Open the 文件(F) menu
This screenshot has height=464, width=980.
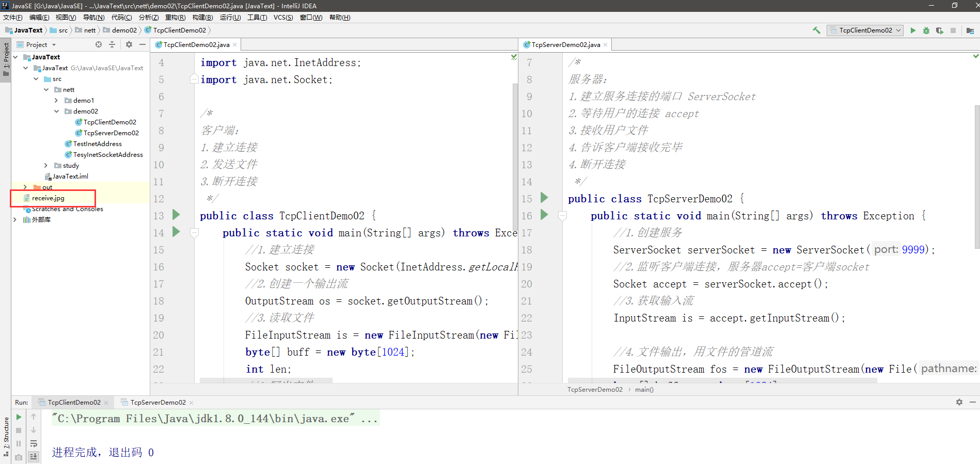(13, 18)
